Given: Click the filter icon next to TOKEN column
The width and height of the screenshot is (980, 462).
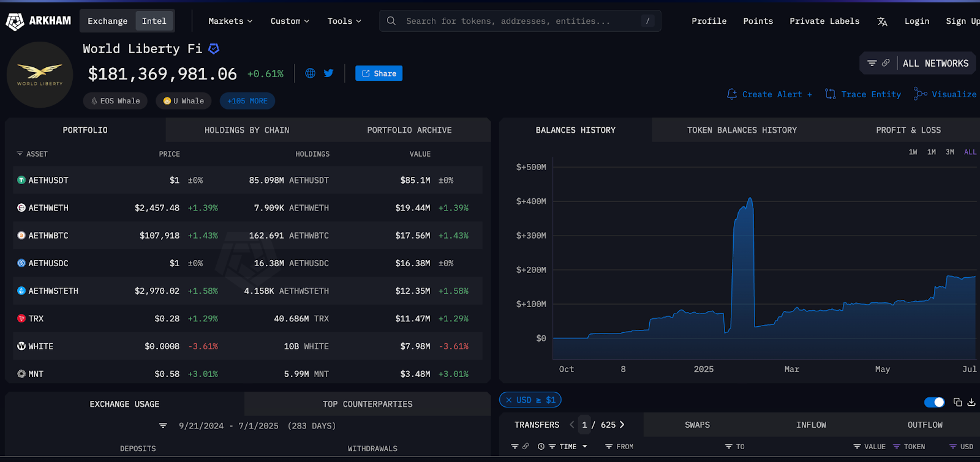Looking at the screenshot, I should [x=897, y=447].
